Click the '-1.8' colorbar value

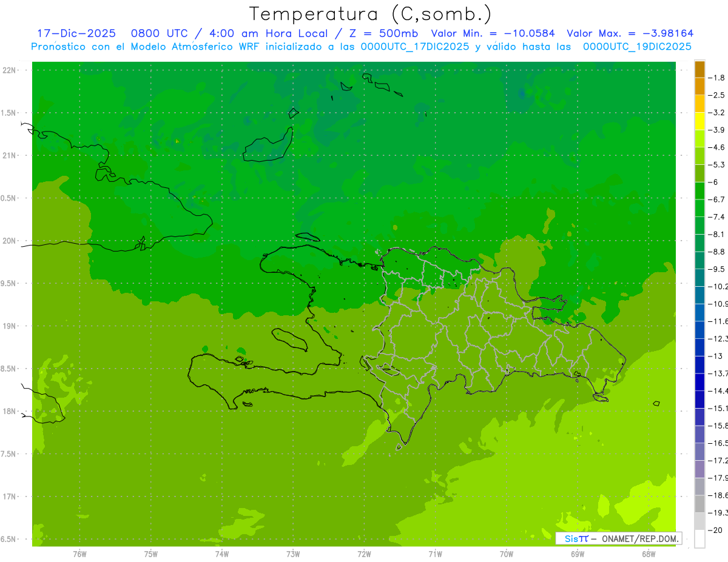click(717, 78)
